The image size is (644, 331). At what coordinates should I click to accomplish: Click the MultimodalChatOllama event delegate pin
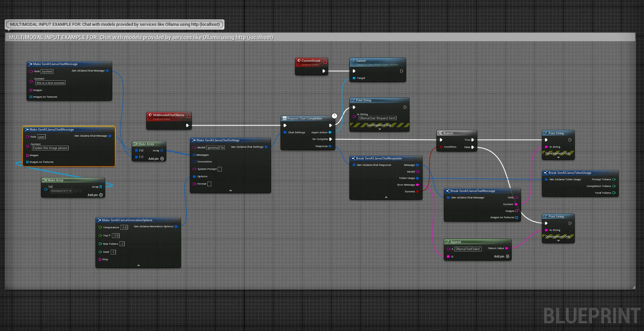[189, 116]
